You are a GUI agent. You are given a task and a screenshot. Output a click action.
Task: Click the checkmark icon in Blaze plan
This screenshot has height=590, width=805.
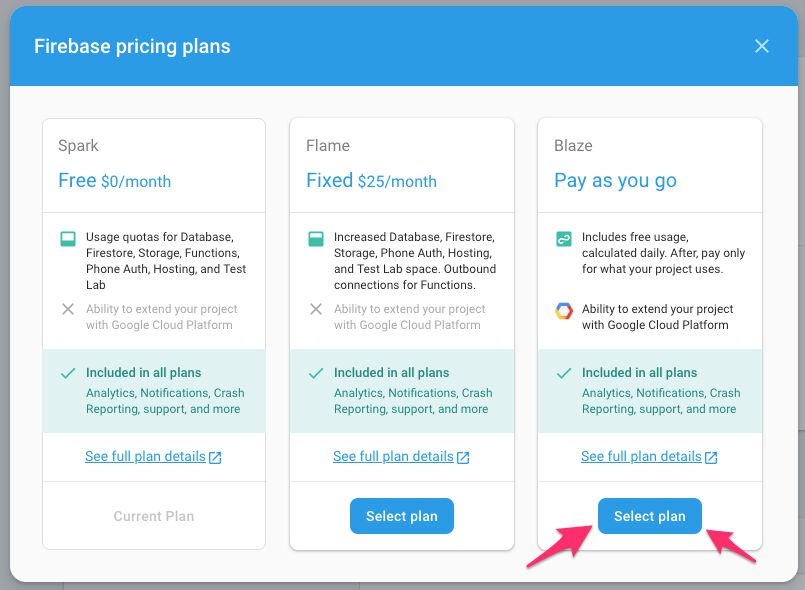[564, 373]
